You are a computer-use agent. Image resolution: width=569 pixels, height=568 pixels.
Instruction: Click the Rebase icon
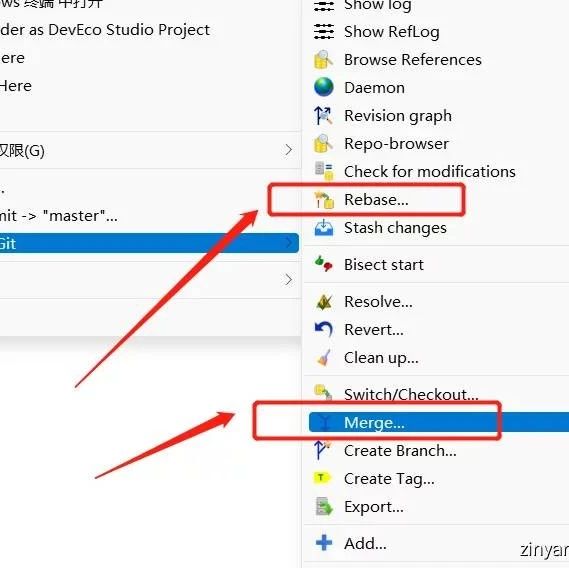tap(324, 200)
